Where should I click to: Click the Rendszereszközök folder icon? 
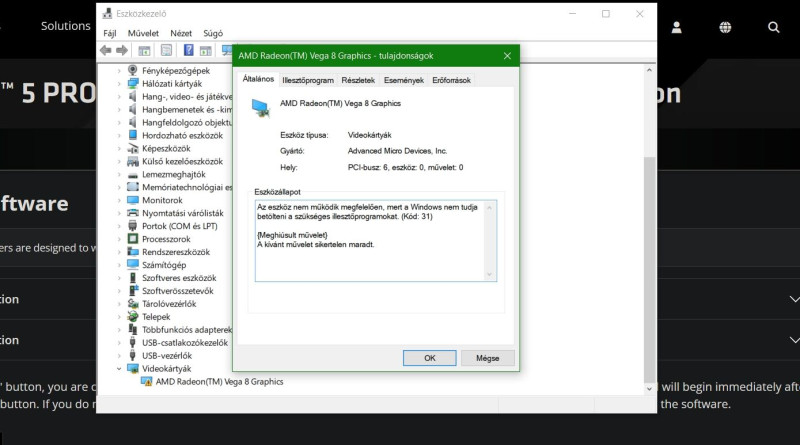(133, 252)
